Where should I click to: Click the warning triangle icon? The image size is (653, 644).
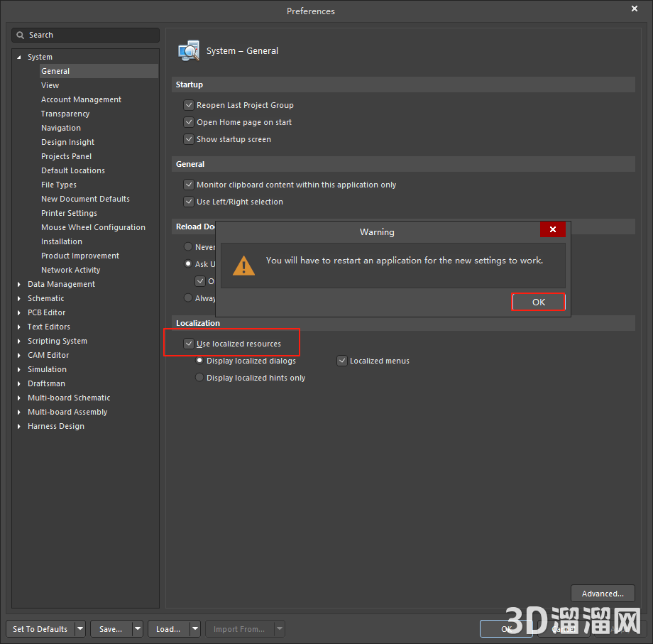[x=243, y=266]
